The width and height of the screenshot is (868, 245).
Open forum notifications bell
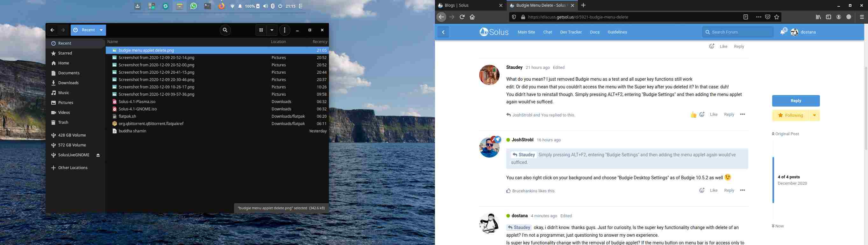783,32
